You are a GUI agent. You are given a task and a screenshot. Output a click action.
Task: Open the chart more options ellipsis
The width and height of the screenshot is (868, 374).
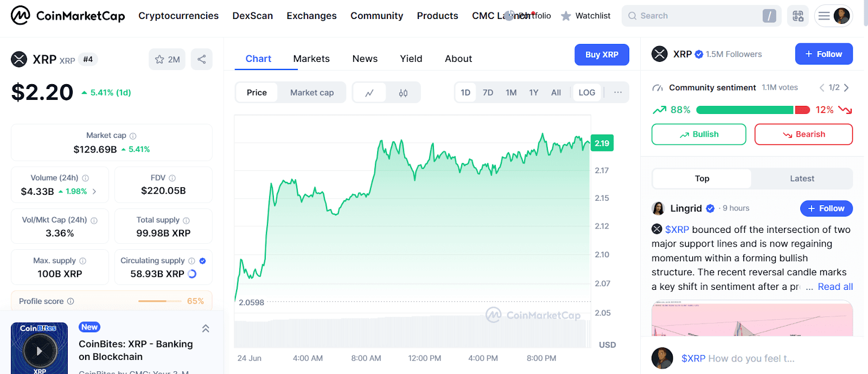618,92
